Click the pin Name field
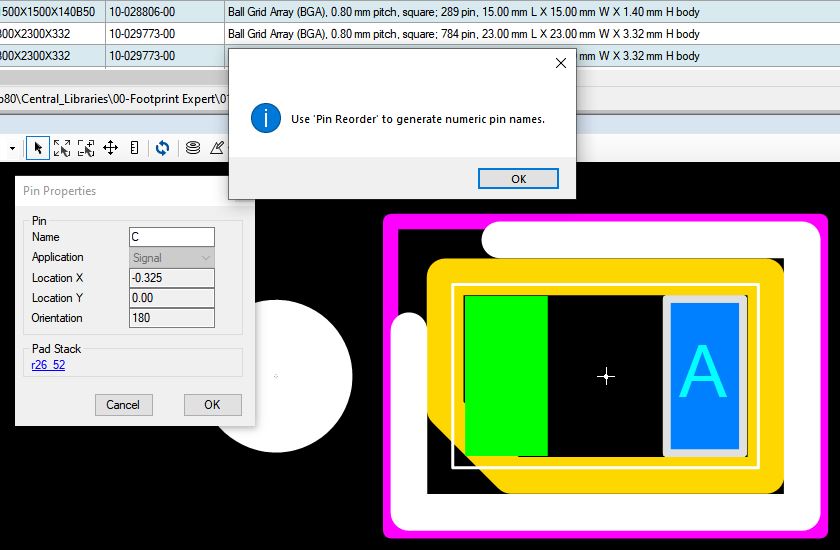840x550 pixels. [171, 237]
